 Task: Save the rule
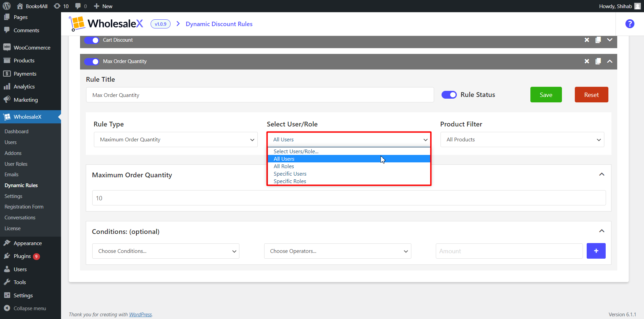tap(546, 95)
